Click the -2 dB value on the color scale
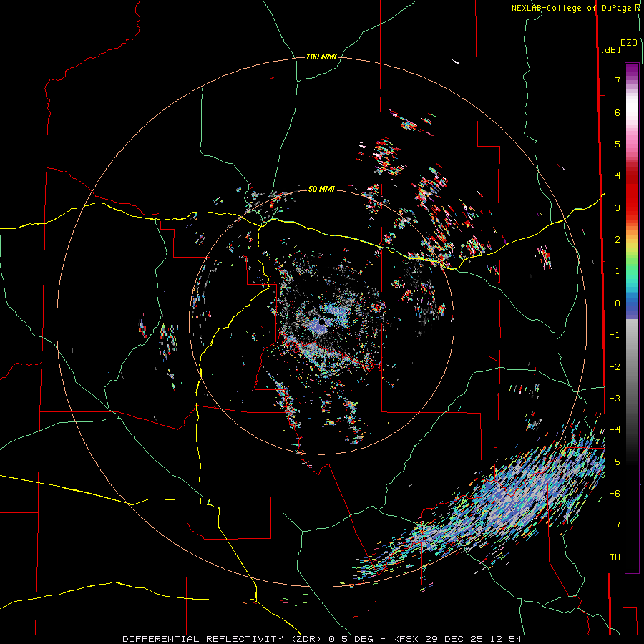644x644 pixels. 615,367
